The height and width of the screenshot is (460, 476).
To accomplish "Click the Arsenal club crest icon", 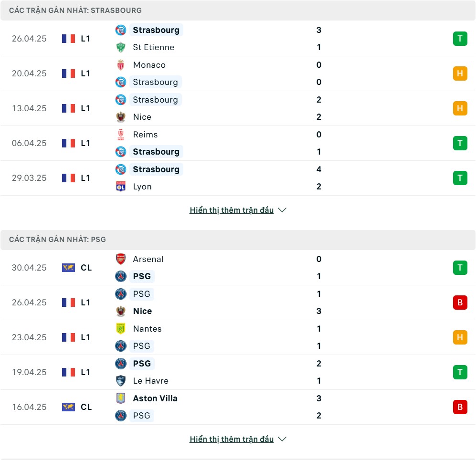I will [121, 259].
